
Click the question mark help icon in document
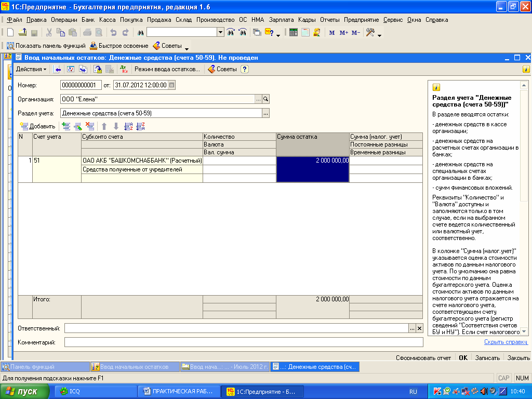click(244, 69)
